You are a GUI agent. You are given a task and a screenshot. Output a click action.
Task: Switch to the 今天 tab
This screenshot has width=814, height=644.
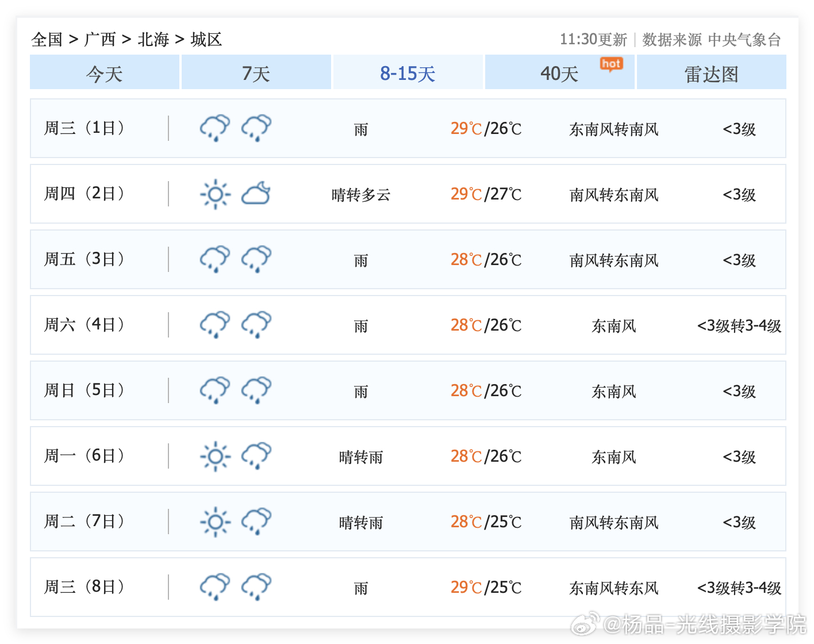pyautogui.click(x=105, y=73)
